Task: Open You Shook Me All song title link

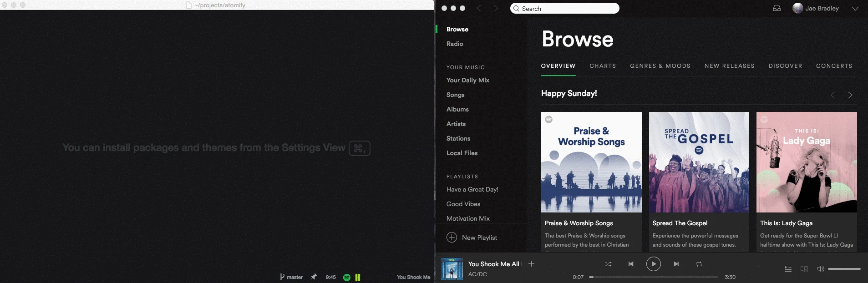Action: [493, 264]
